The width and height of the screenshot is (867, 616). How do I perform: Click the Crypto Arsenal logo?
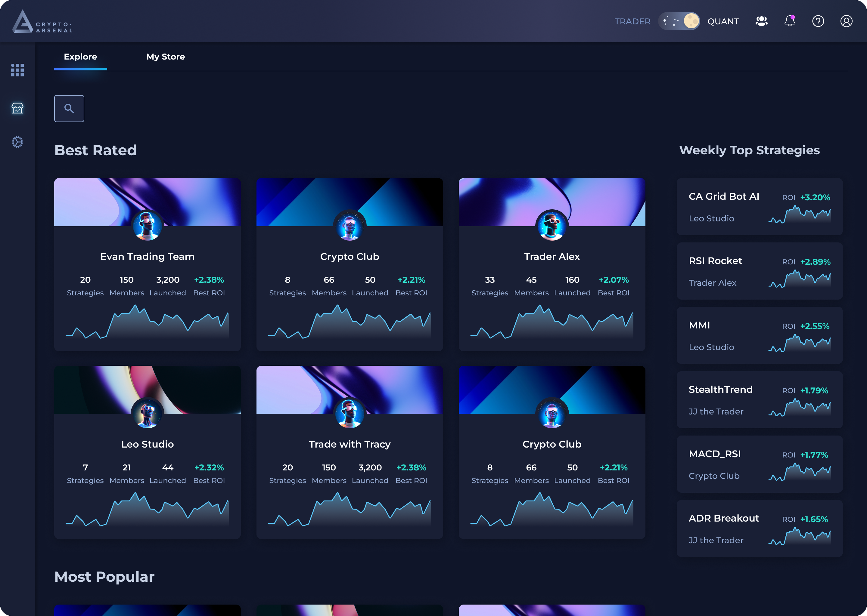42,22
